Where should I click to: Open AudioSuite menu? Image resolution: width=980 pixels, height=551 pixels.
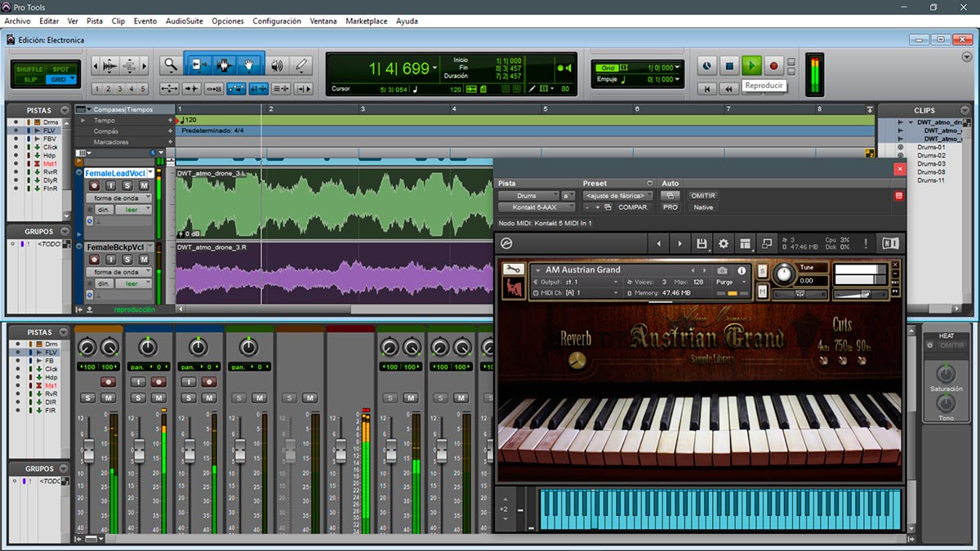[x=185, y=21]
